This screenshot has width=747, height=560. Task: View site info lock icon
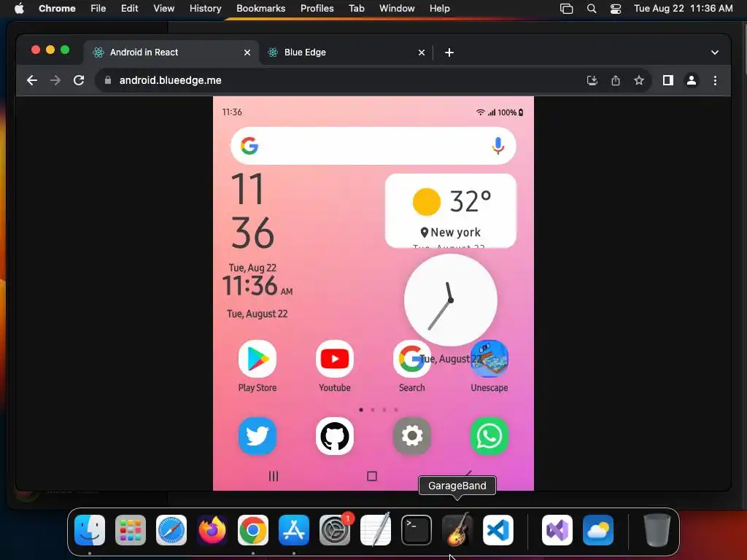coord(108,80)
